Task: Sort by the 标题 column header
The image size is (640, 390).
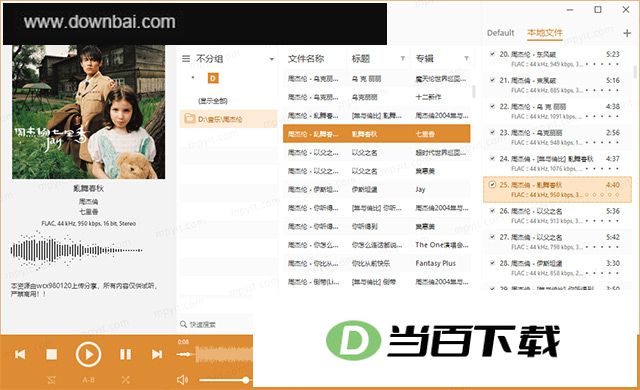Action: pos(361,59)
